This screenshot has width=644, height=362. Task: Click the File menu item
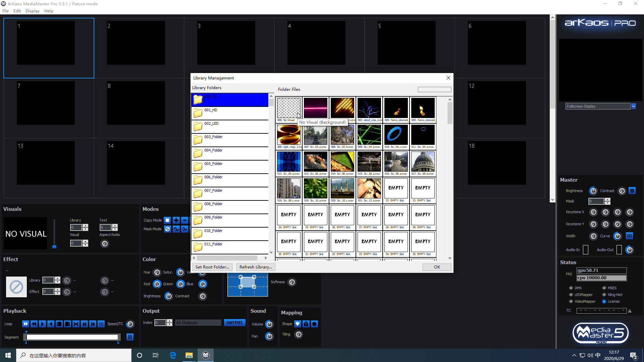(x=6, y=11)
